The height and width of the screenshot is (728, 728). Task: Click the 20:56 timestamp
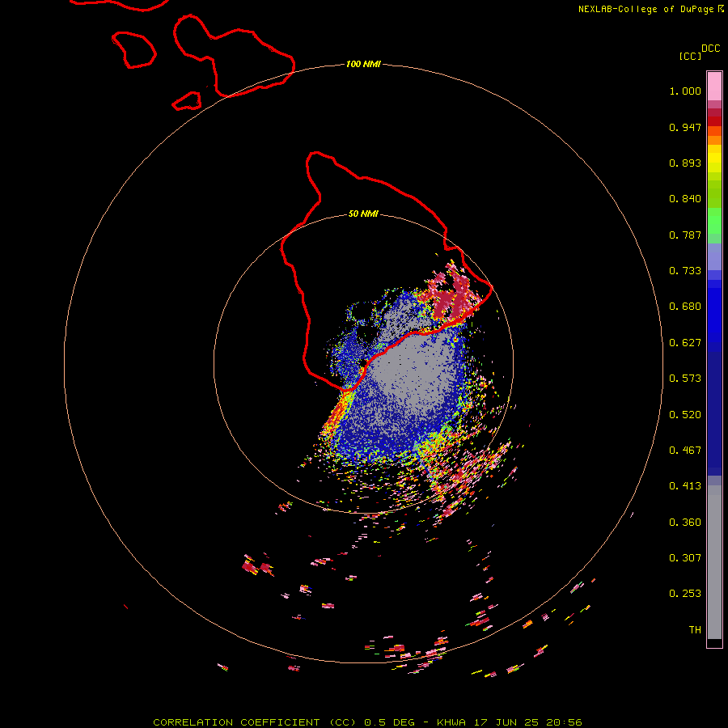[x=564, y=722]
